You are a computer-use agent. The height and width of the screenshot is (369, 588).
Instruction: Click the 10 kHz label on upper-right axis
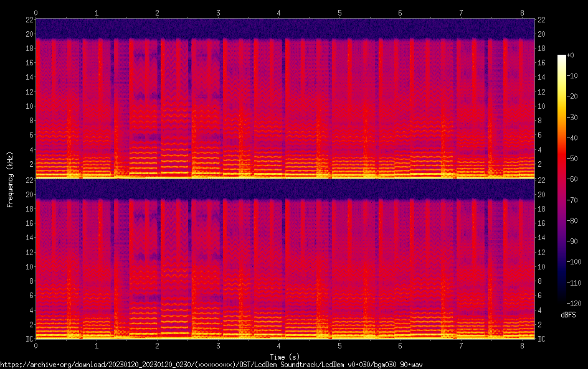click(542, 106)
